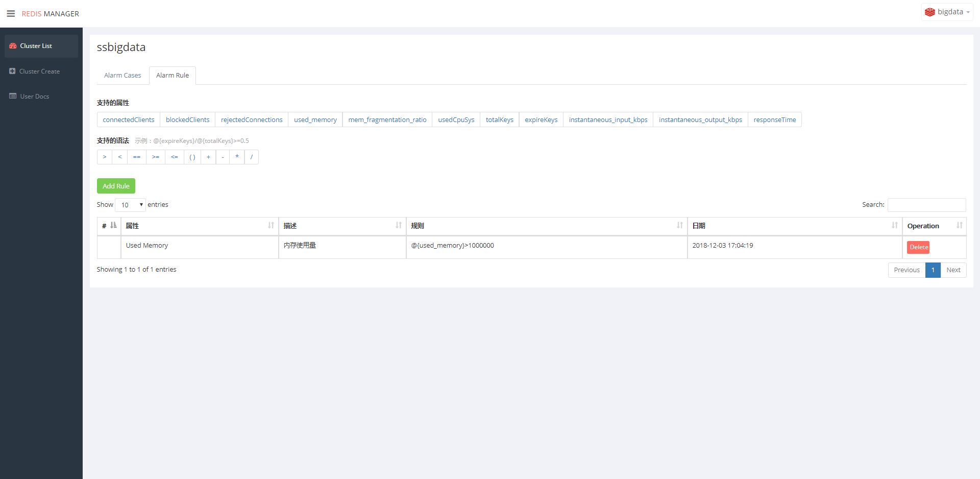This screenshot has width=980, height=479.
Task: Delete the Used Memory alarm rule
Action: 918,247
